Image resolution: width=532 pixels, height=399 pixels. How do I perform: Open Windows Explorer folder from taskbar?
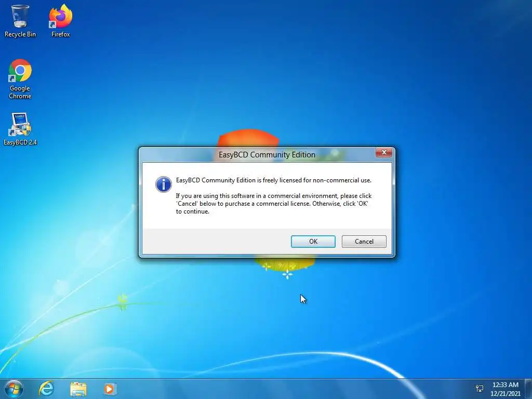coord(78,389)
